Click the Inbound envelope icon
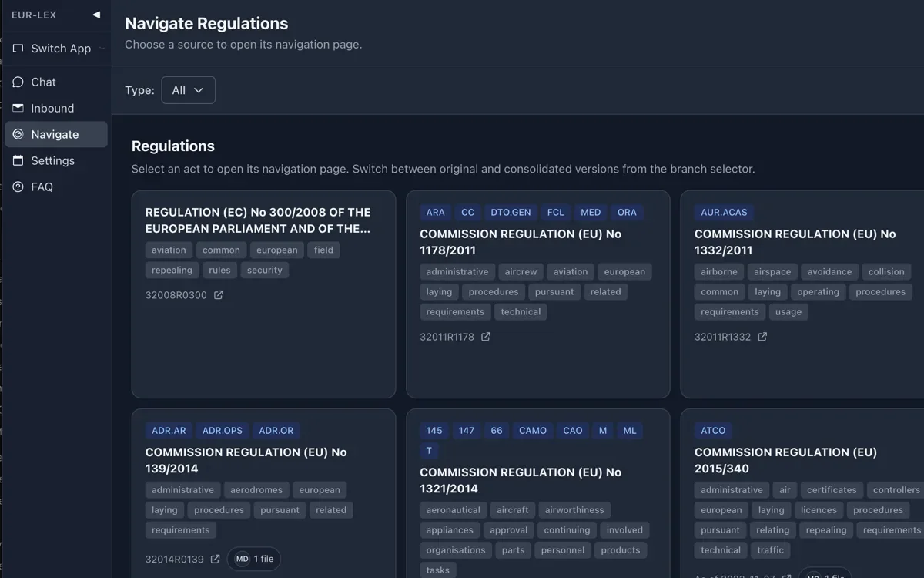This screenshot has height=578, width=924. click(x=18, y=108)
